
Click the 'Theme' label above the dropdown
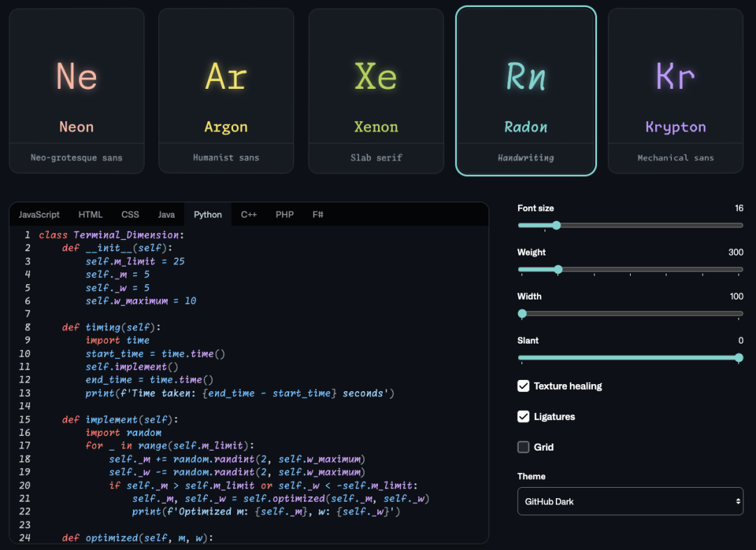pos(531,477)
